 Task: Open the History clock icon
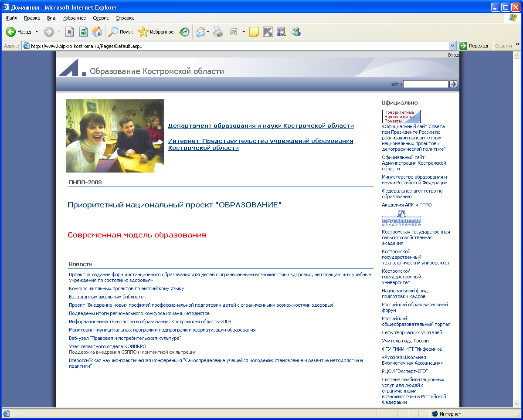(184, 32)
